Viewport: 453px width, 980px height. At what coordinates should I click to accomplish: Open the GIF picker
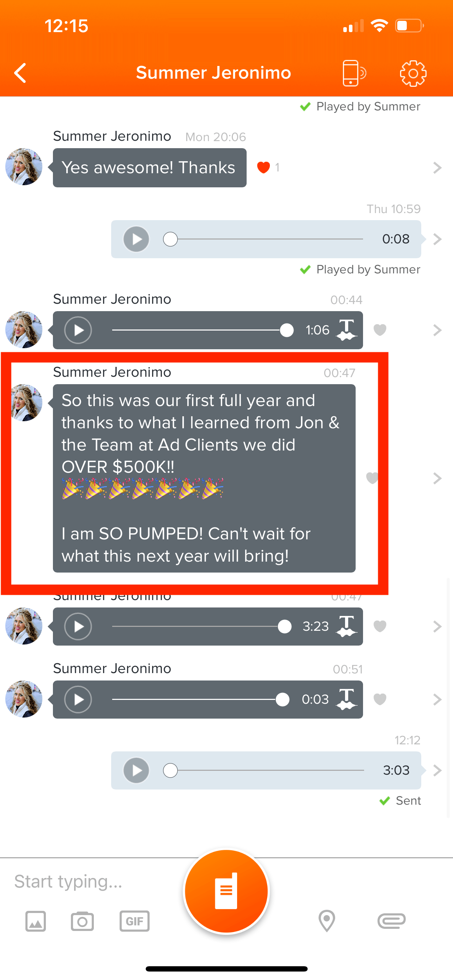(x=134, y=921)
